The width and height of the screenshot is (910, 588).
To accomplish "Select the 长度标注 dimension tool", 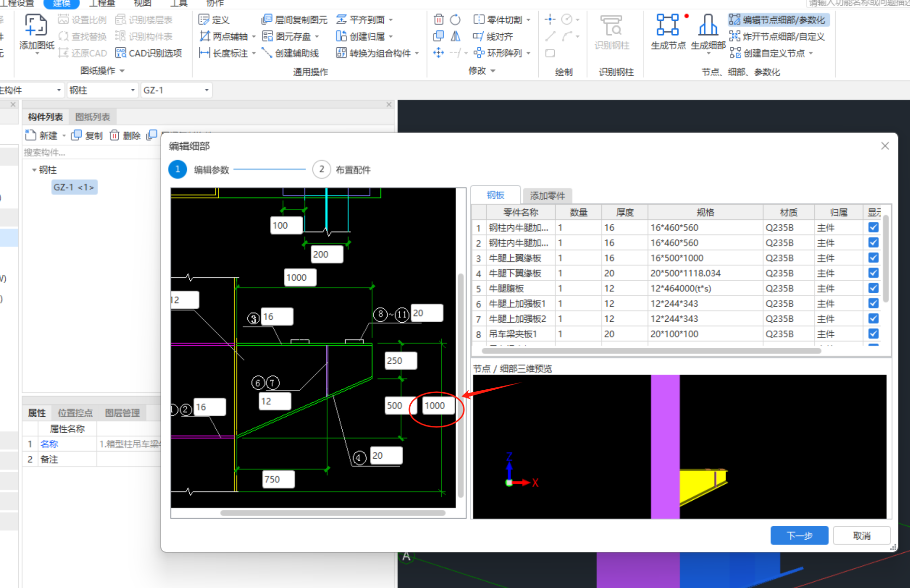I will [224, 53].
